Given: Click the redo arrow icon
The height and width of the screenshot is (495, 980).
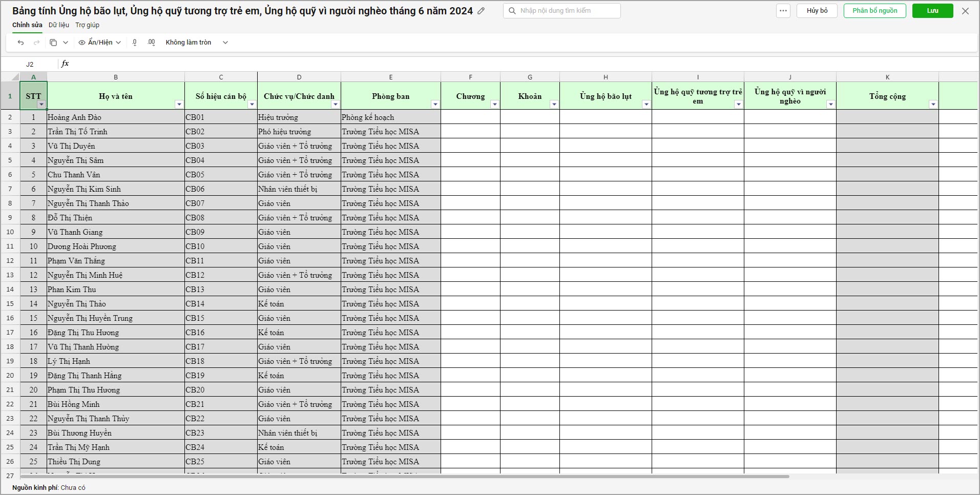Looking at the screenshot, I should click(36, 43).
